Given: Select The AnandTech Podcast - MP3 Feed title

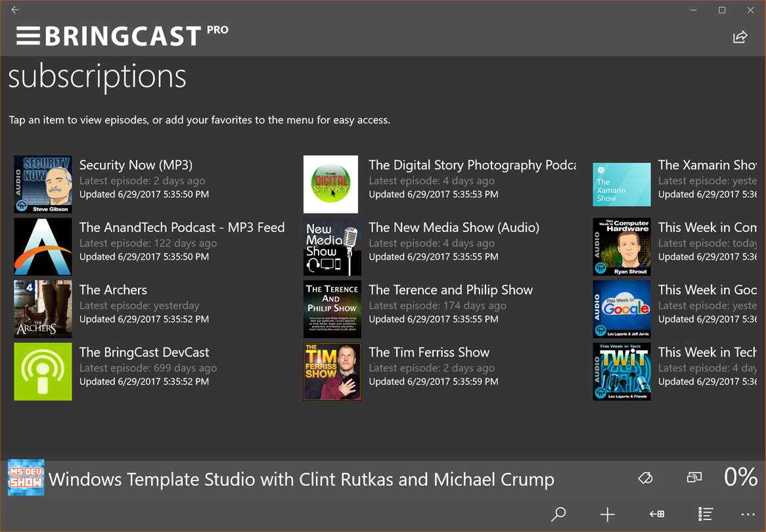Looking at the screenshot, I should point(182,228).
